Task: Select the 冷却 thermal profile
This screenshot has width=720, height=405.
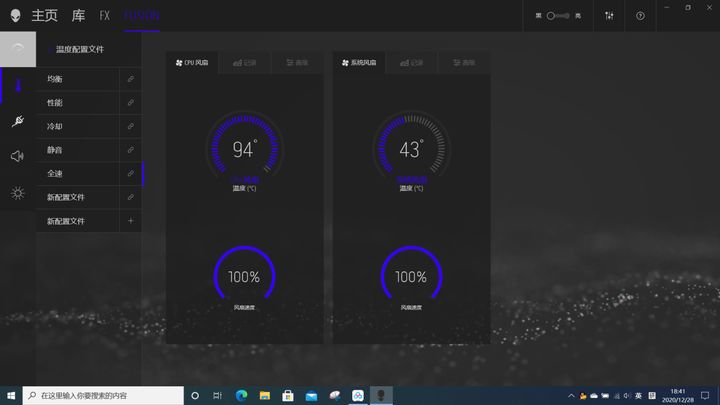Action: (77, 126)
